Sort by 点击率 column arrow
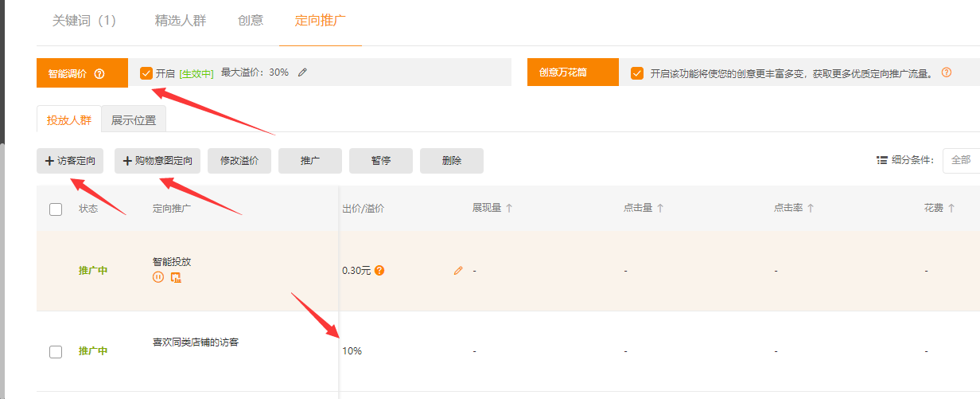This screenshot has width=980, height=399. click(x=811, y=208)
